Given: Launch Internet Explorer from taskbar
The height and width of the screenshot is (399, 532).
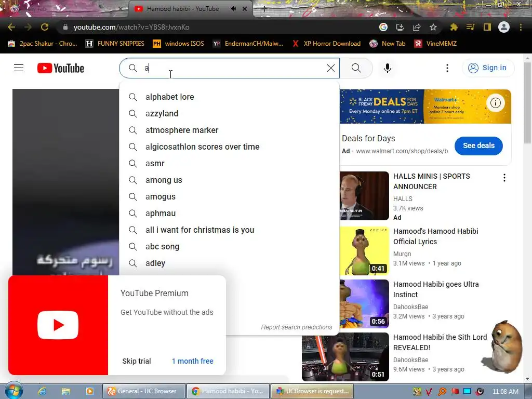Looking at the screenshot, I should 42,391.
